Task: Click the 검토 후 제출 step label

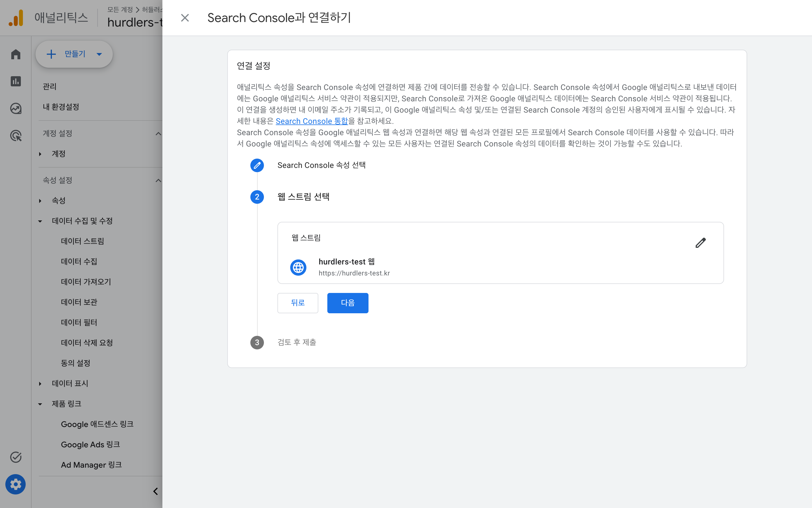Action: pyautogui.click(x=297, y=342)
